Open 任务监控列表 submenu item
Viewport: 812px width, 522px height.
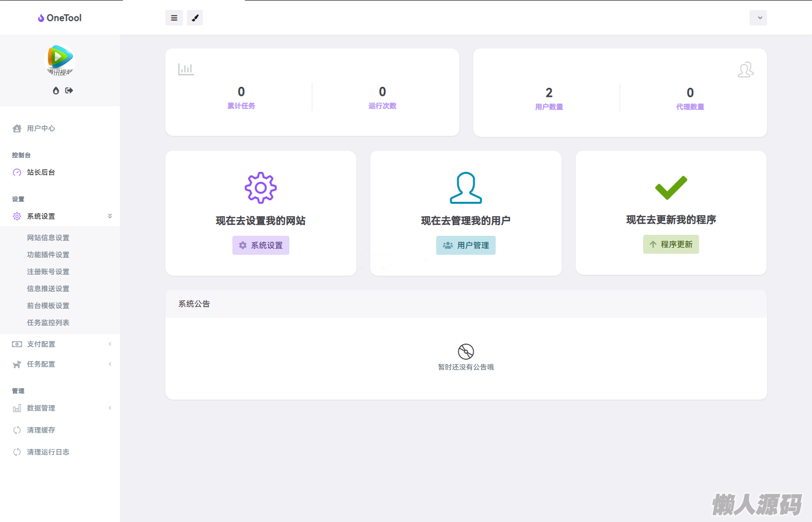click(x=48, y=323)
